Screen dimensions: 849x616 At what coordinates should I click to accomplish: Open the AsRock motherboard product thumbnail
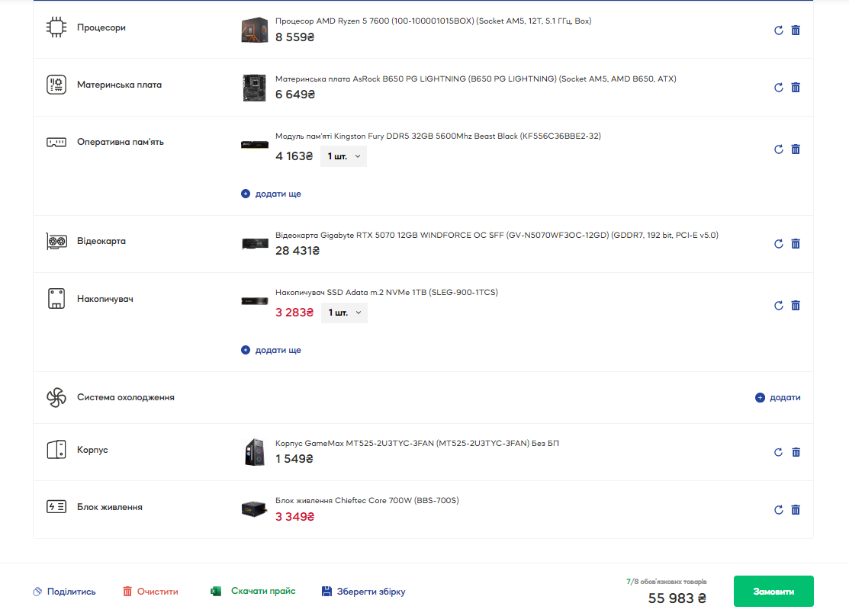[255, 88]
